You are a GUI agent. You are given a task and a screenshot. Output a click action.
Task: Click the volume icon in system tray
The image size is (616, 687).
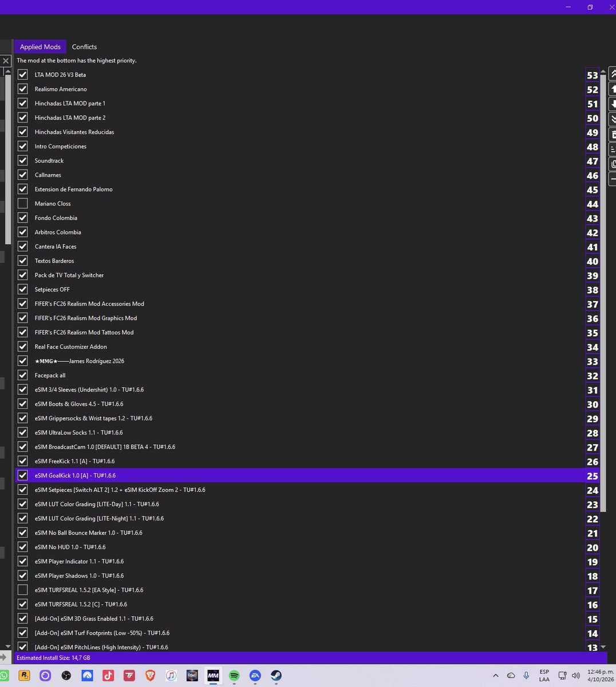tap(575, 676)
